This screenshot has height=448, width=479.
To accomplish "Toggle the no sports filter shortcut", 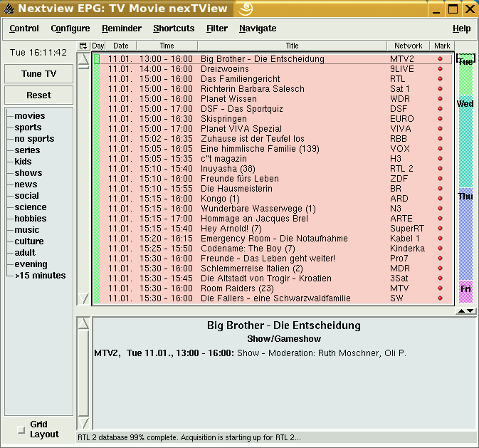I will tap(34, 139).
